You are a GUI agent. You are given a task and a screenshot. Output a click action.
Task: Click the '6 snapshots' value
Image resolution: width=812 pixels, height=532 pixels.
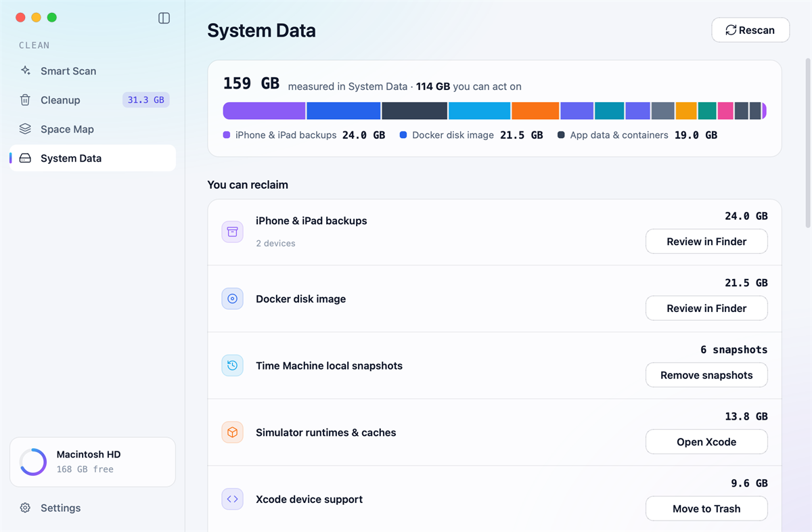[734, 350]
